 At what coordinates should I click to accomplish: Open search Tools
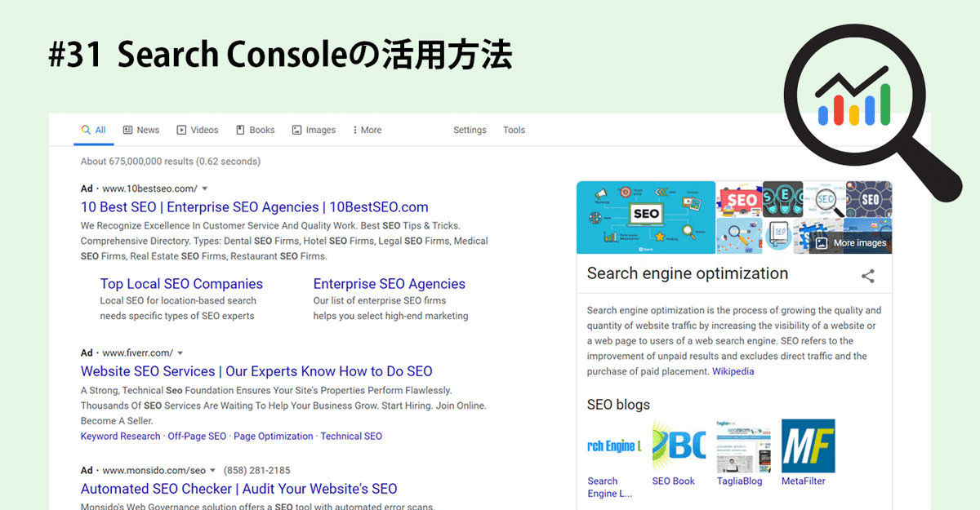[514, 131]
